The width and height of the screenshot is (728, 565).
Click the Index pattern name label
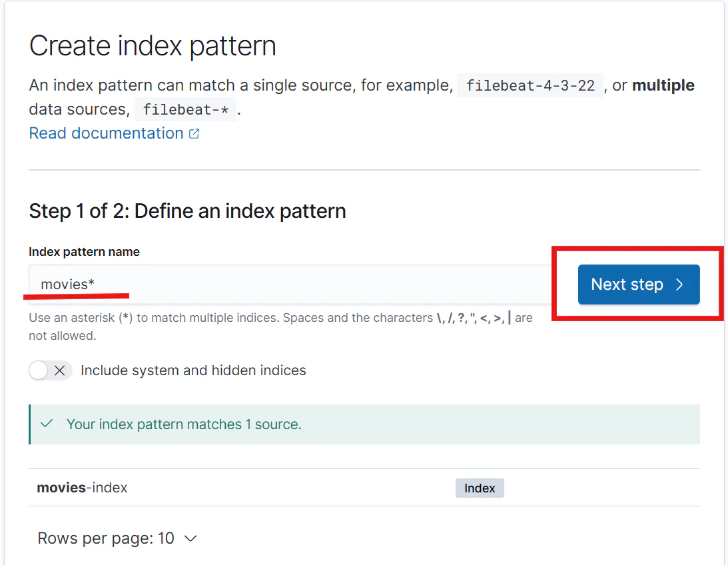pyautogui.click(x=84, y=252)
